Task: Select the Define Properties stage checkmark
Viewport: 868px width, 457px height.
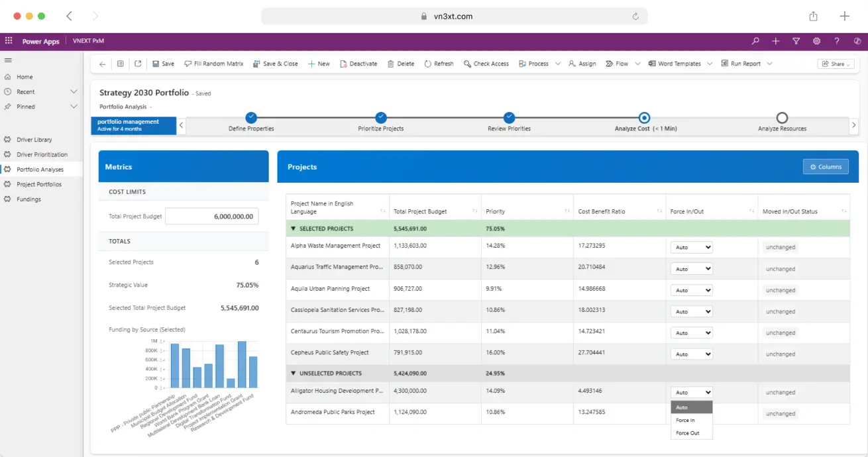Action: tap(251, 118)
